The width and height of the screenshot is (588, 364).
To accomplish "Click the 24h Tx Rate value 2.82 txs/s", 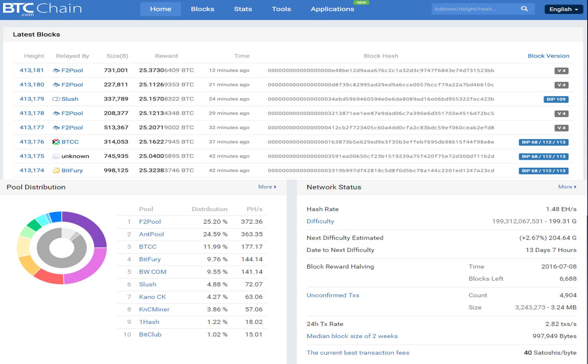I will (561, 324).
